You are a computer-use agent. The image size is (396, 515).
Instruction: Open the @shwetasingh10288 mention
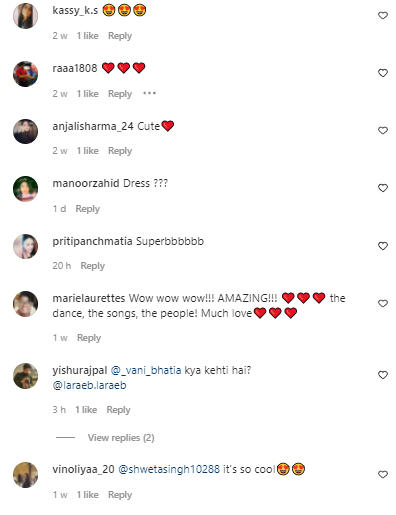point(169,469)
